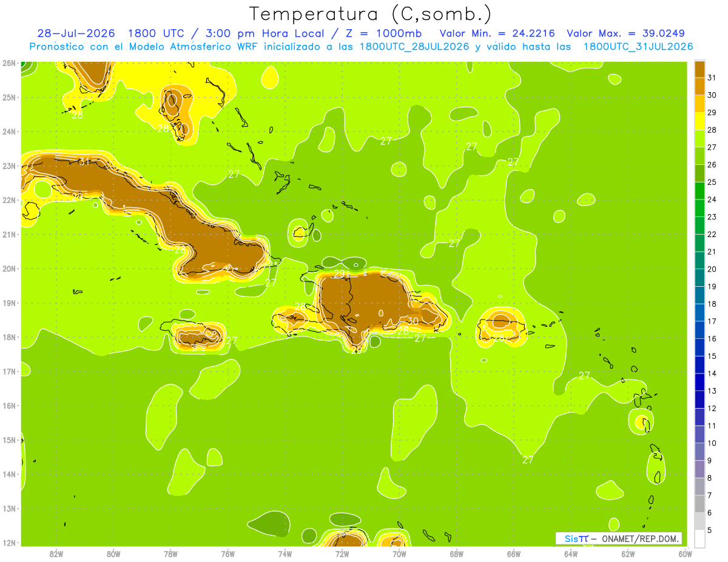Click the "1800UTC_31JUL2026" validity end text

click(x=638, y=47)
